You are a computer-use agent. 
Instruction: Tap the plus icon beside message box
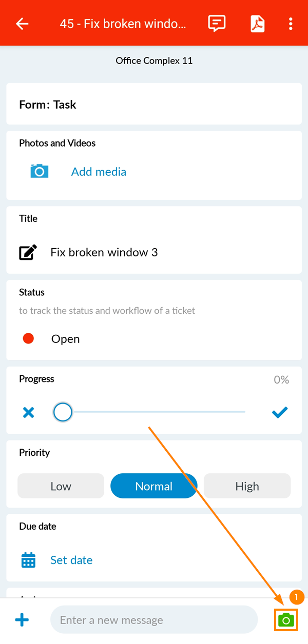pos(22,620)
